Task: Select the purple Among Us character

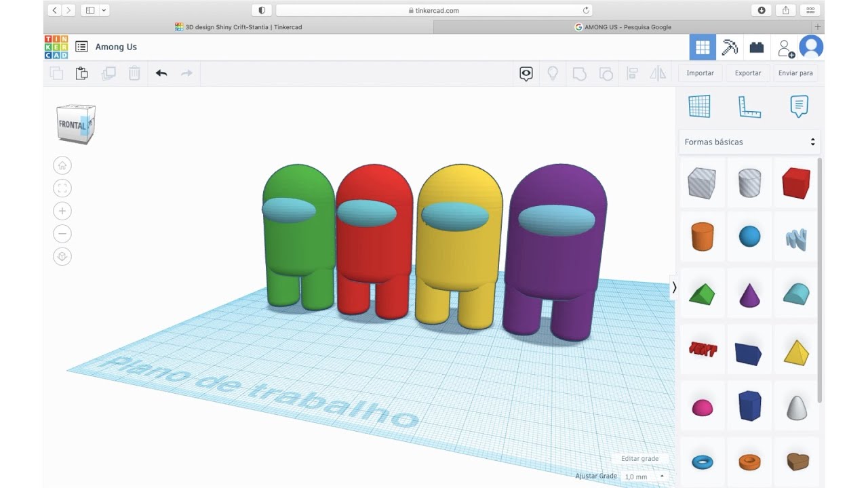Action: coord(556,251)
